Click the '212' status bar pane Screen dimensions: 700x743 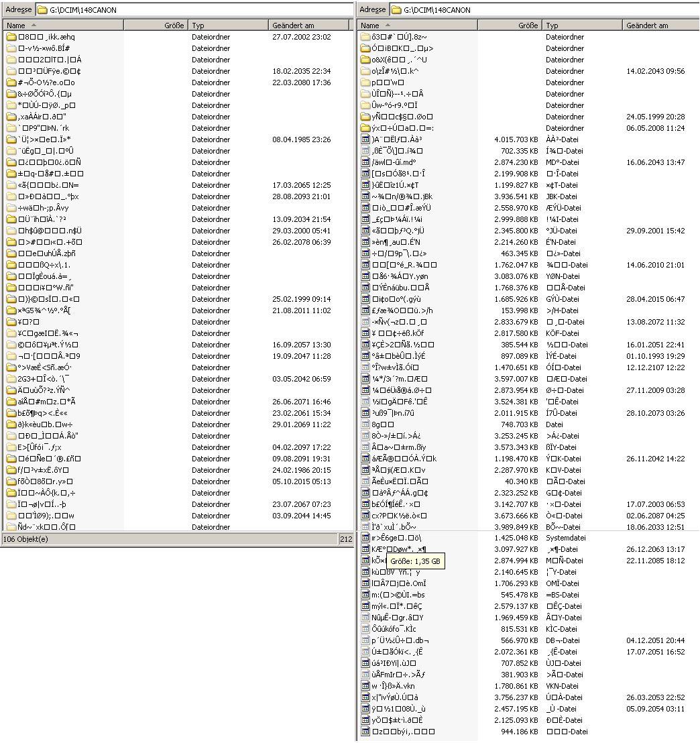(x=346, y=539)
